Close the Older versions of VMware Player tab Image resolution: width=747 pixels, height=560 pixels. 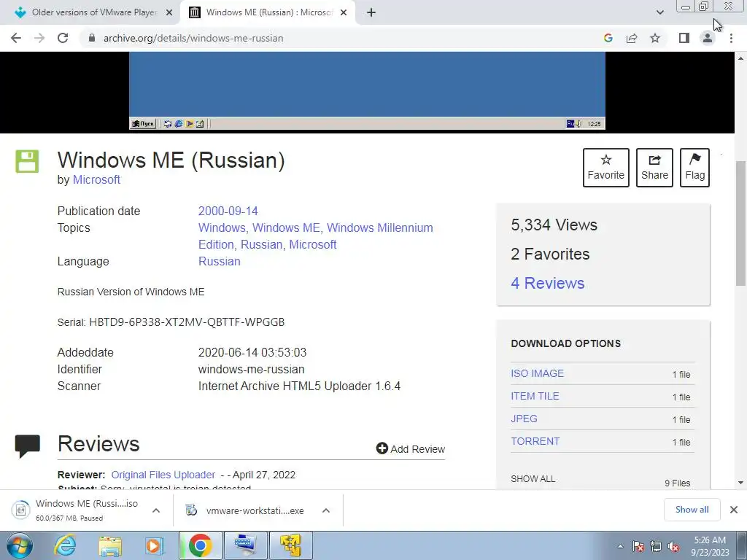click(169, 13)
